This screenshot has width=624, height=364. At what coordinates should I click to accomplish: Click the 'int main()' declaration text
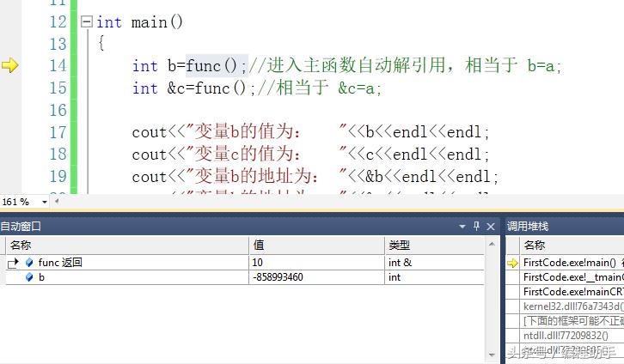(140, 22)
